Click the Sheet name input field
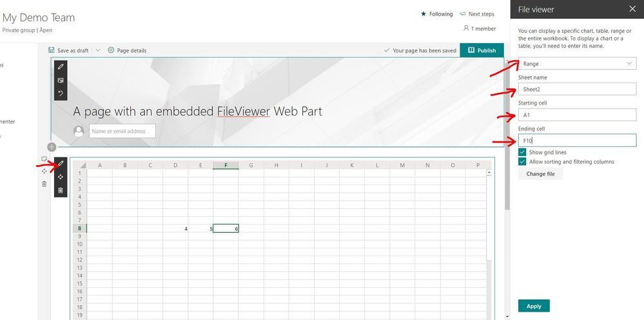 [577, 89]
